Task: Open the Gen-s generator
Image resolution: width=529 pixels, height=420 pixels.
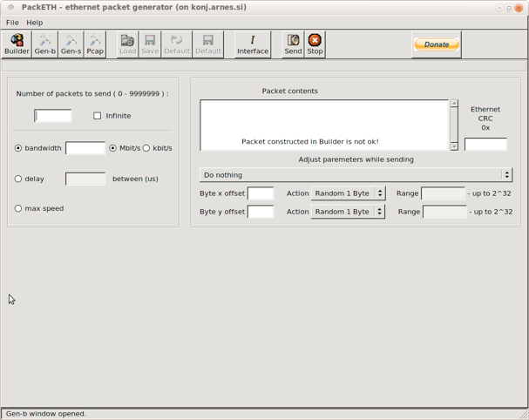Action: [71, 44]
